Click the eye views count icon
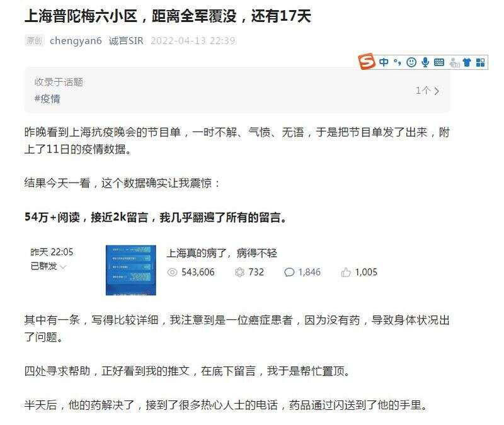Viewport: 504px width, 425px height. (x=172, y=273)
